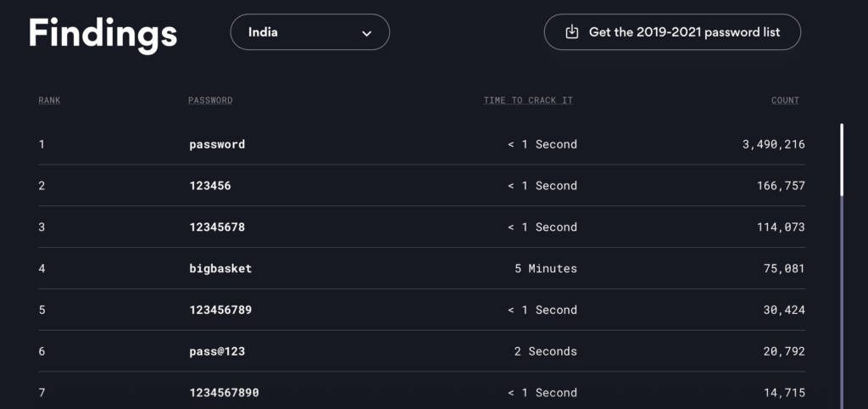Click the vertical scrollbar thumb
The width and height of the screenshot is (868, 409).
842,160
